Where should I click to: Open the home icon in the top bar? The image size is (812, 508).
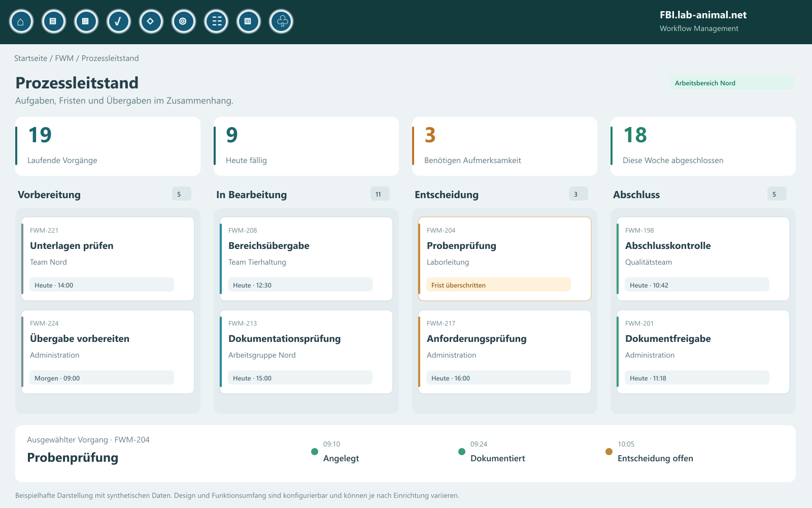click(21, 21)
